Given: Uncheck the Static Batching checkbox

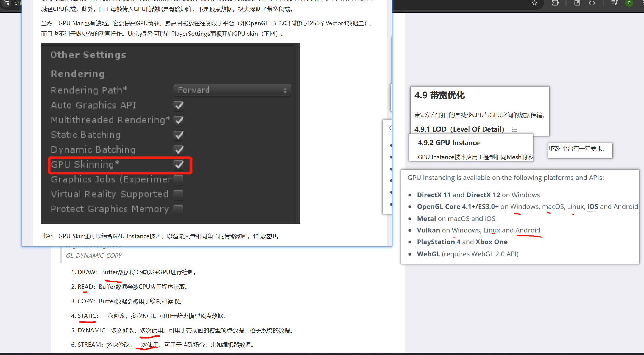Looking at the screenshot, I should pos(179,135).
